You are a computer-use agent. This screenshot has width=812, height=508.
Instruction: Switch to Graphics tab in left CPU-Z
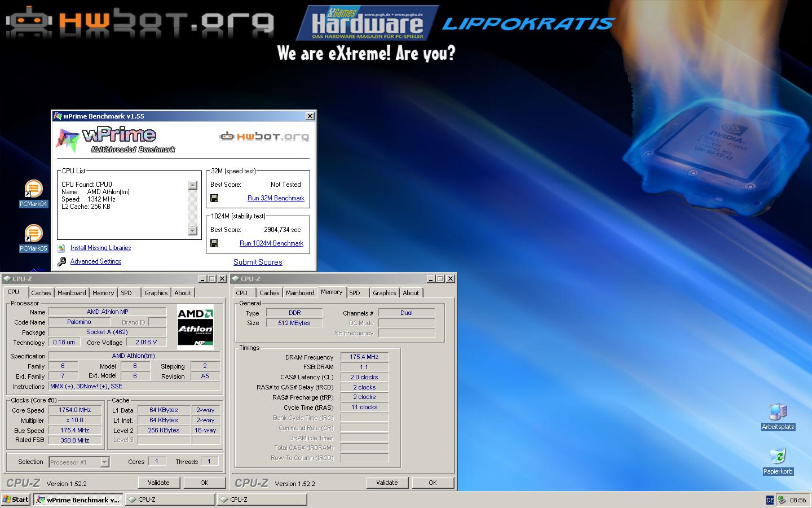tap(156, 293)
